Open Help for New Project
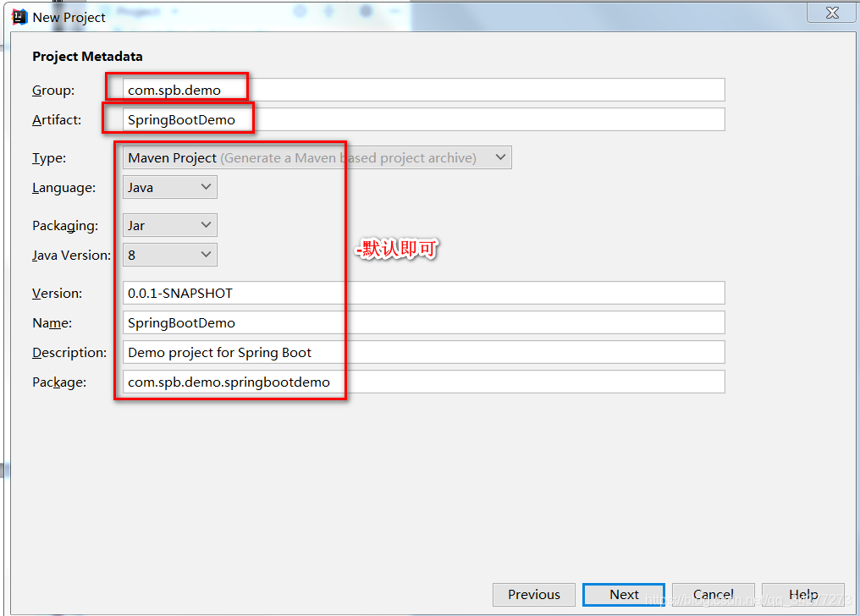The height and width of the screenshot is (616, 860). point(803,595)
